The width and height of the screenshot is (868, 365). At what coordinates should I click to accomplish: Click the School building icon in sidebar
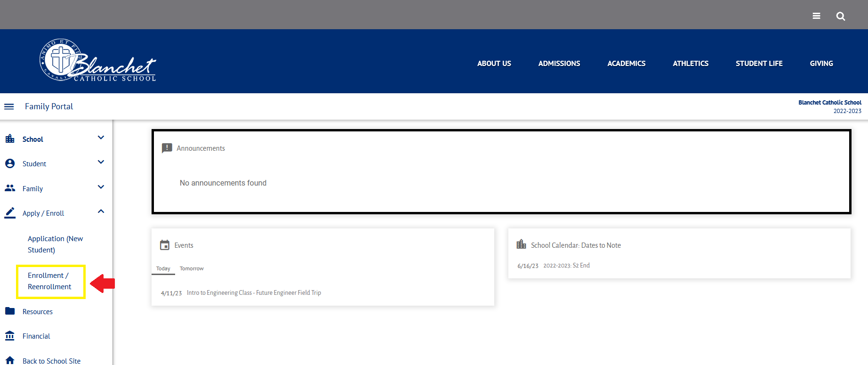[10, 139]
